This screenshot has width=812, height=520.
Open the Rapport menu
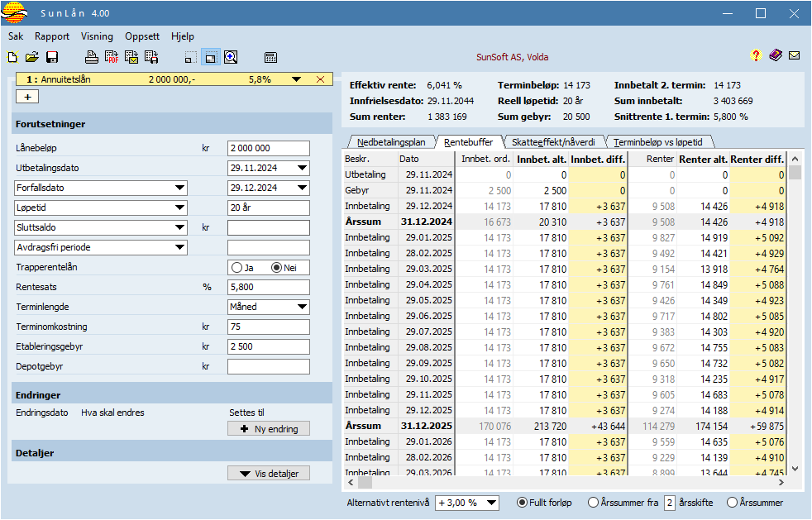coord(52,36)
